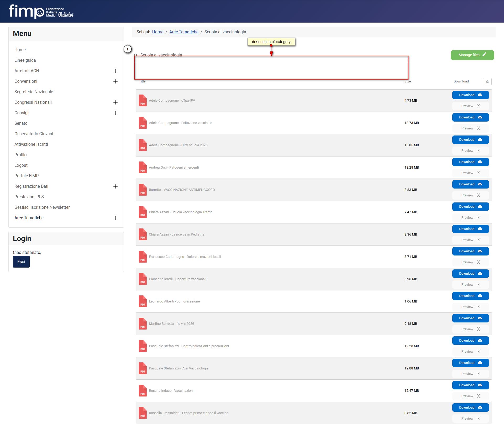Click the PDF icon for Andrea Orsi Patogeni emergenti
The image size is (504, 428).
pos(143,168)
